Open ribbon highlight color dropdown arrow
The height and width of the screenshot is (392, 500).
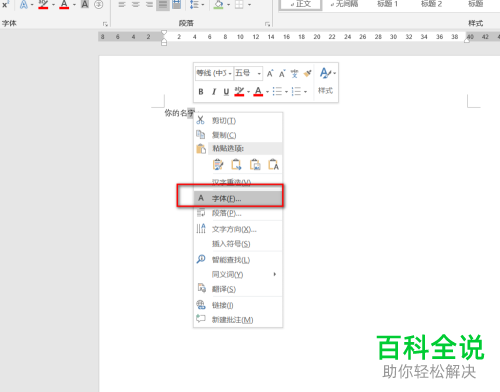click(x=53, y=5)
